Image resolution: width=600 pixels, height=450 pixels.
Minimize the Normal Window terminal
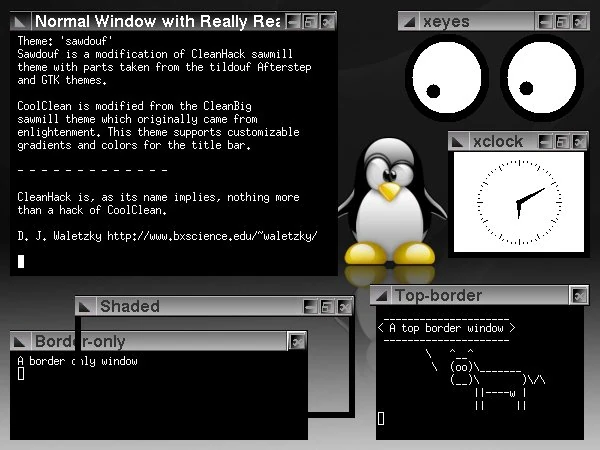(293, 22)
